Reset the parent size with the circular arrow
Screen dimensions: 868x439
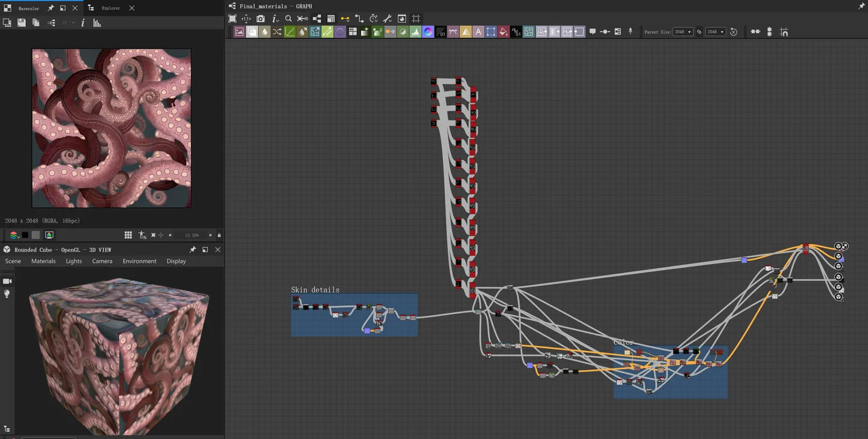click(x=734, y=32)
